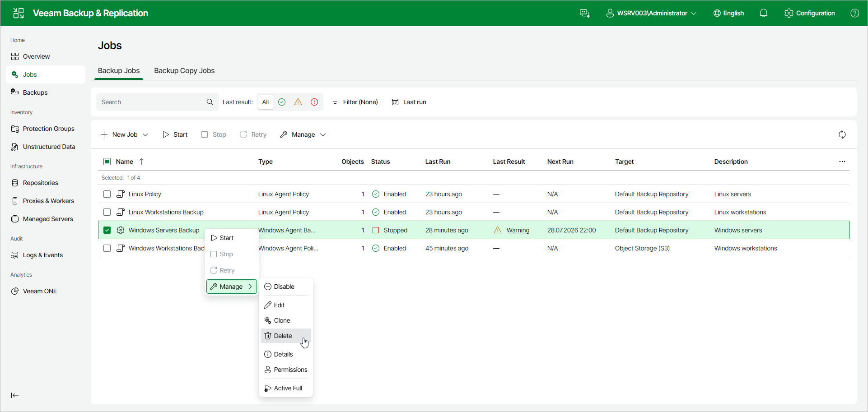
Task: Click the Jobs sidebar icon
Action: (15, 74)
